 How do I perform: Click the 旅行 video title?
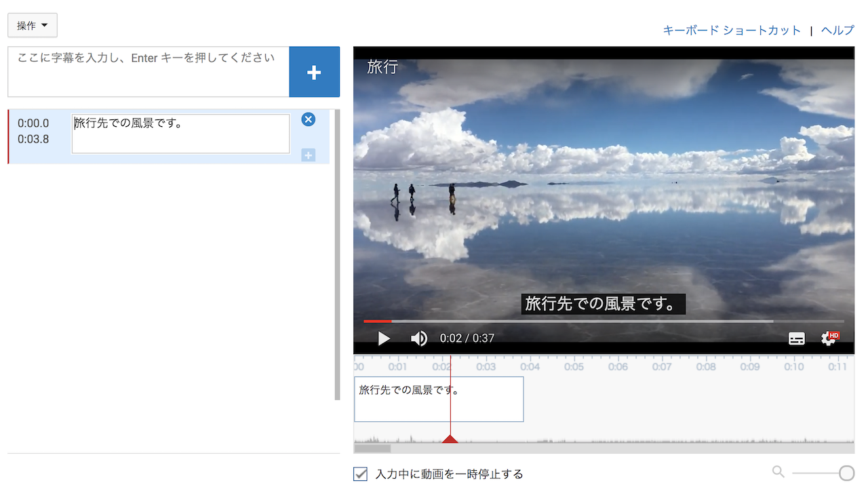(382, 66)
